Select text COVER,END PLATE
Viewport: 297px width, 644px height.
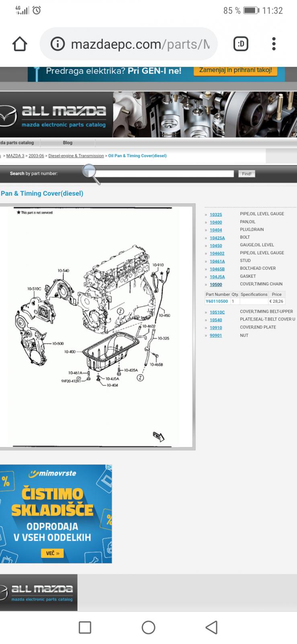point(258,327)
